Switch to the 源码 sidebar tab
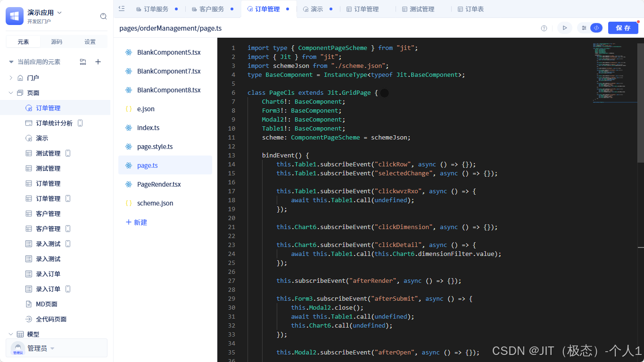This screenshot has height=362, width=644. (x=57, y=42)
